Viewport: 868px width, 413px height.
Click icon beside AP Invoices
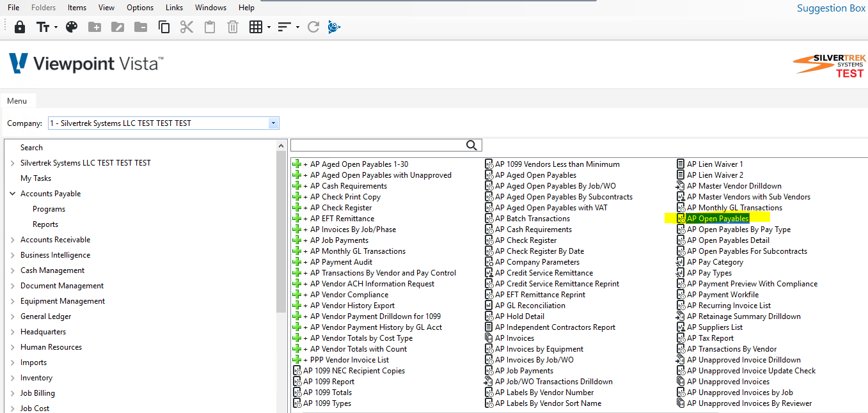489,338
